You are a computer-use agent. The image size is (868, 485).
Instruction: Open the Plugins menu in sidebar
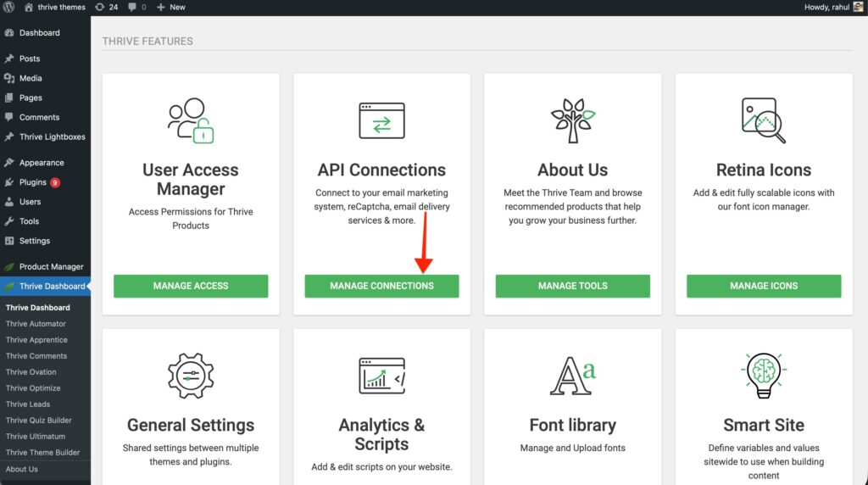pos(33,182)
